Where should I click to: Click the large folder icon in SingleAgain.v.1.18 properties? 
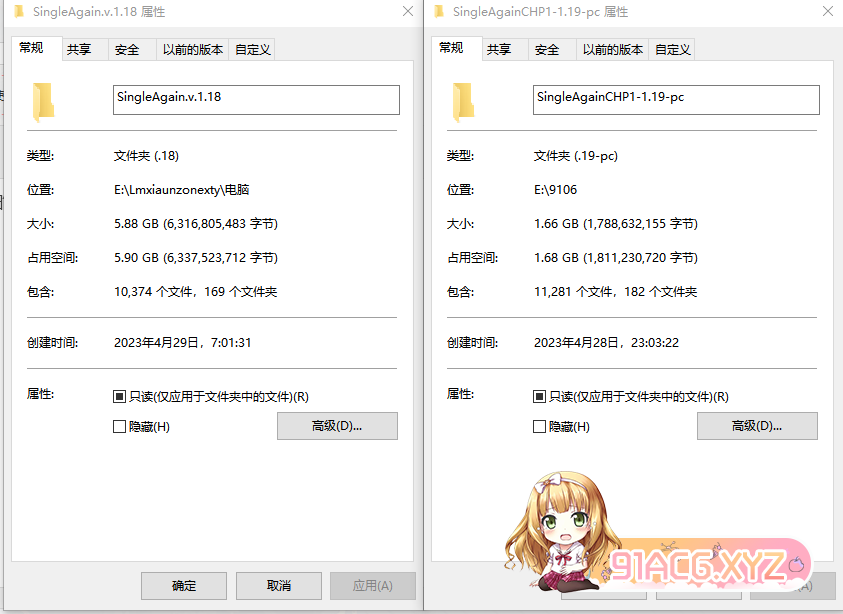[43, 101]
